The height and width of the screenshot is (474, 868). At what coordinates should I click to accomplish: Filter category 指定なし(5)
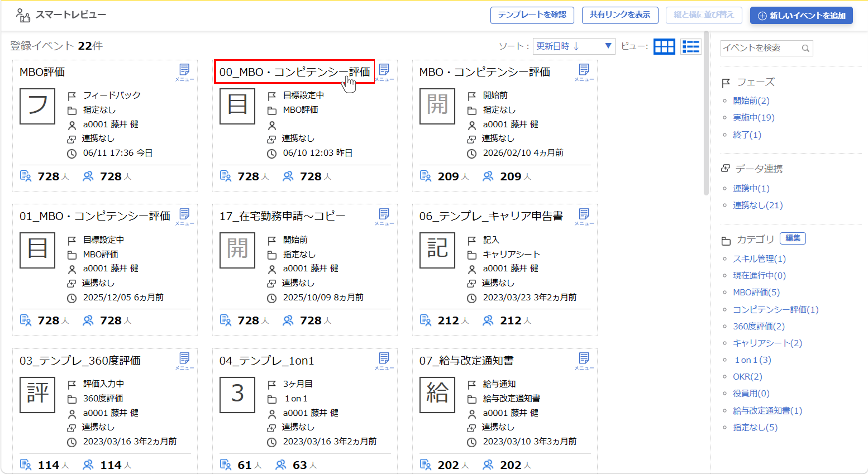tap(755, 427)
